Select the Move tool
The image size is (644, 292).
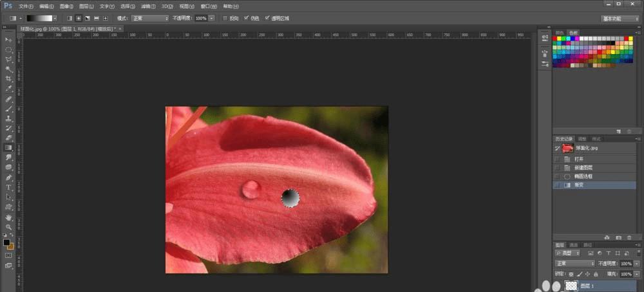9,40
